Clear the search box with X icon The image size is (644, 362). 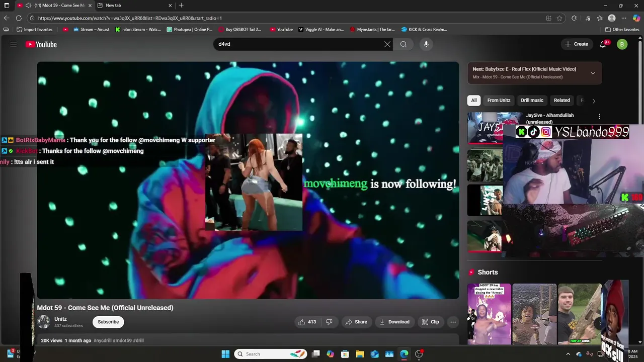[387, 44]
